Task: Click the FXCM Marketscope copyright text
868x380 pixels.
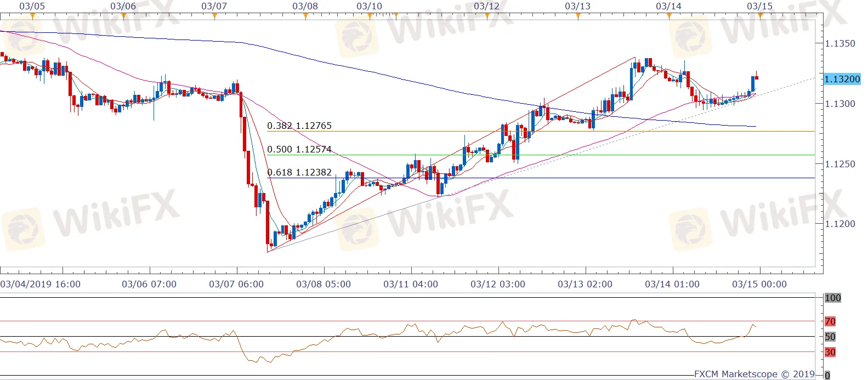Action: pyautogui.click(x=754, y=374)
